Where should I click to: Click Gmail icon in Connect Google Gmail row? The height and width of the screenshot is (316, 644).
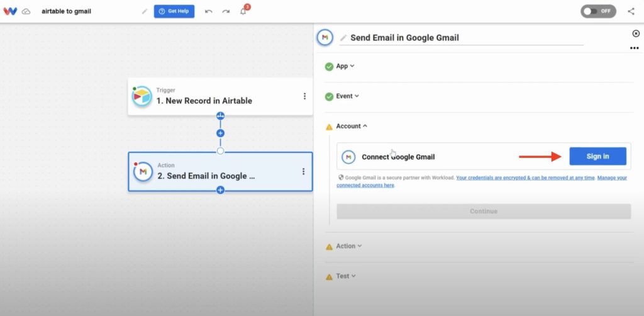348,157
